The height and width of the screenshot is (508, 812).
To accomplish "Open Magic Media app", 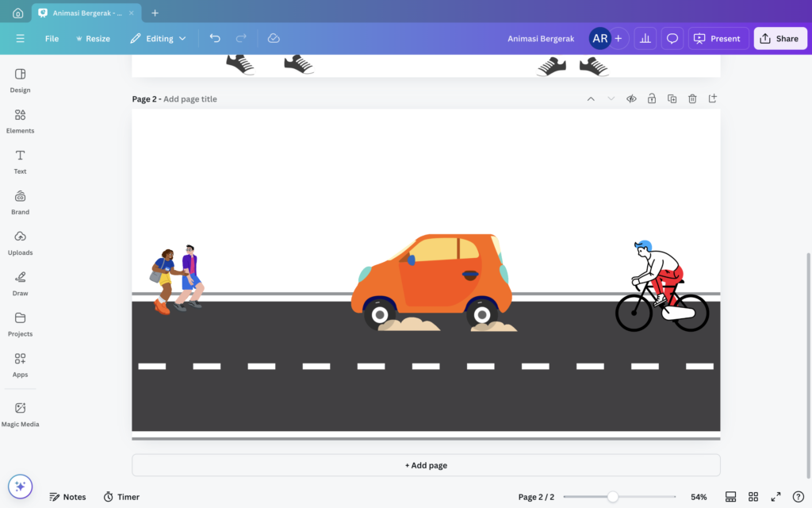I will [20, 414].
